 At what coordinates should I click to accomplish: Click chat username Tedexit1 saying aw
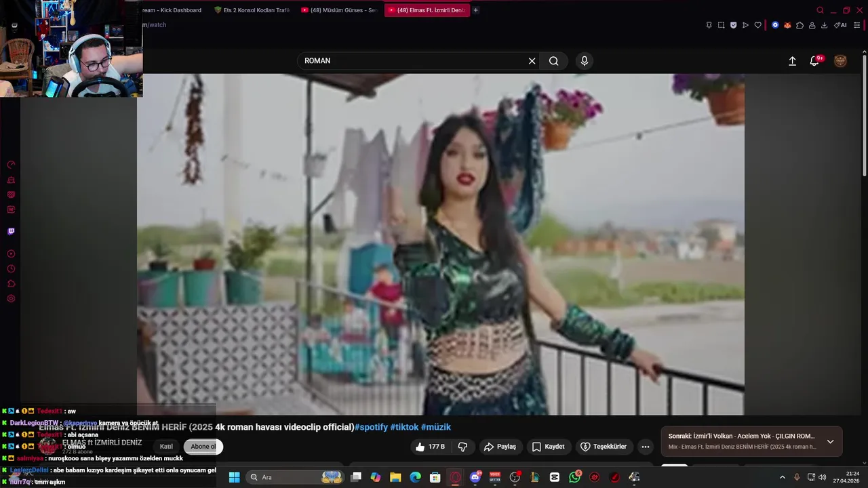[50, 411]
